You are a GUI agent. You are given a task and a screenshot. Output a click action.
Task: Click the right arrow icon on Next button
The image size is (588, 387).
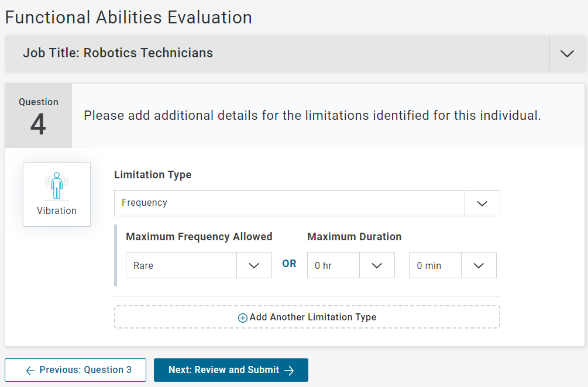(x=289, y=370)
